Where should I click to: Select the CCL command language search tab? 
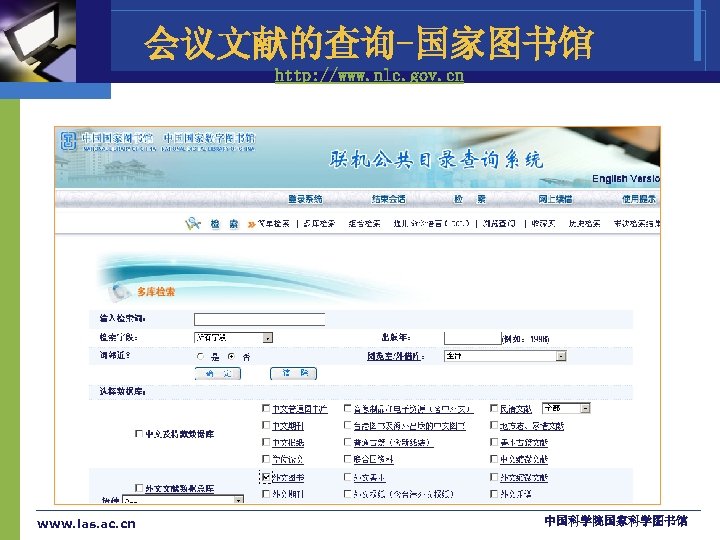[x=431, y=224]
